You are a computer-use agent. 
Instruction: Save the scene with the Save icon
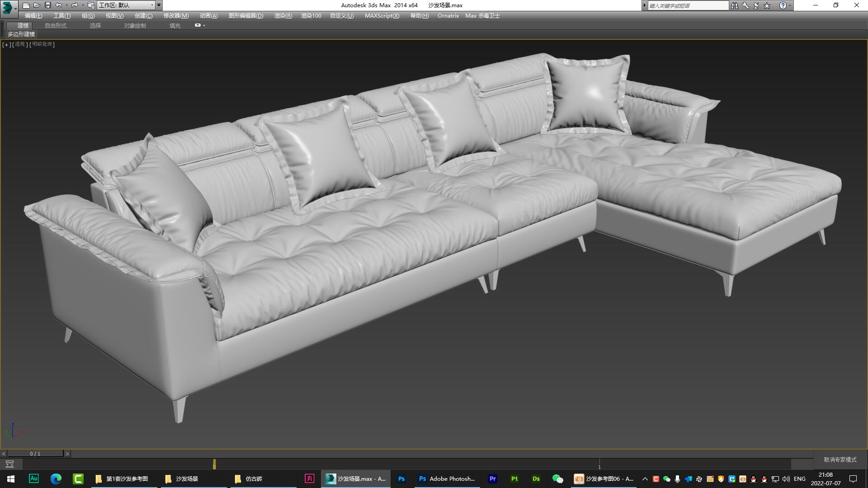tap(47, 5)
